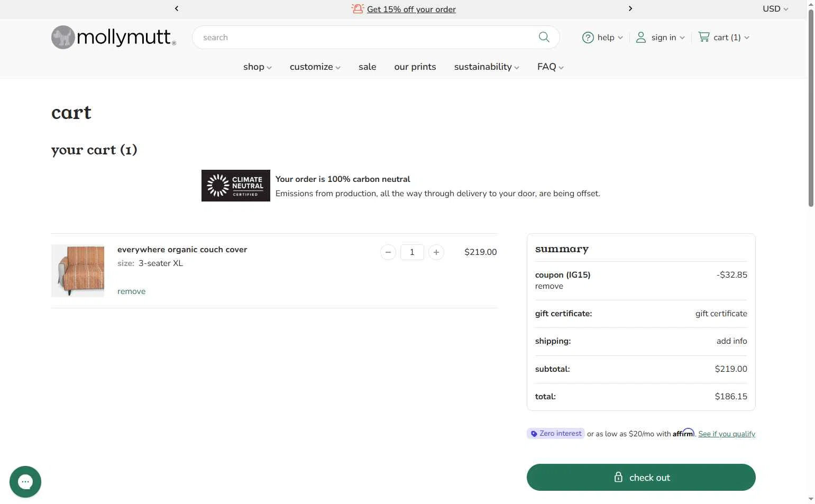Click 'Your order is 100% carbon neutral' text

tap(343, 179)
